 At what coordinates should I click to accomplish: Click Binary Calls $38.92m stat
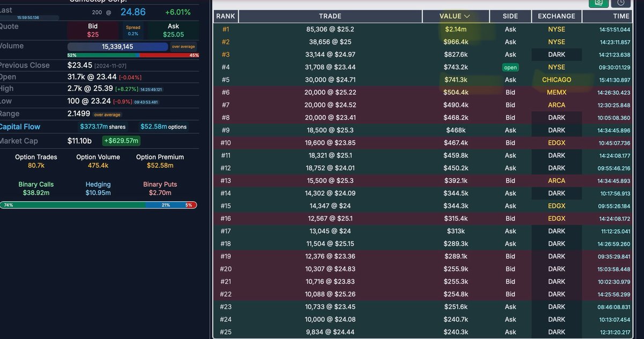[36, 188]
